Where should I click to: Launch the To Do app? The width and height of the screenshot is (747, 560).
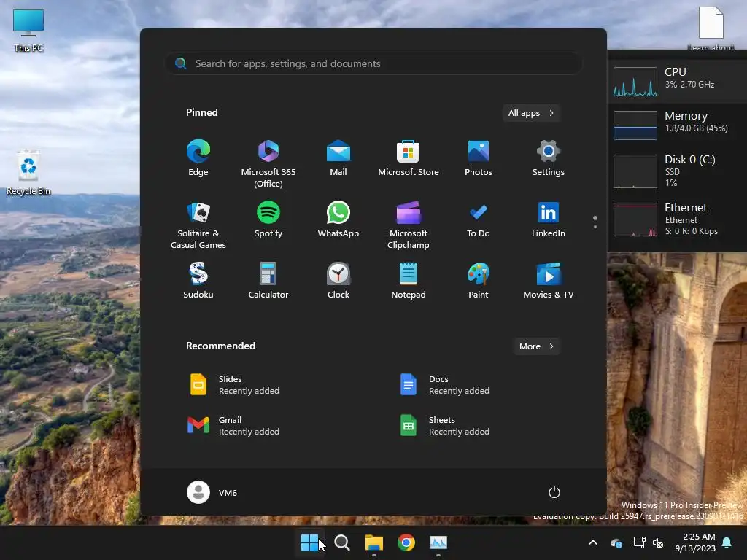pos(479,220)
